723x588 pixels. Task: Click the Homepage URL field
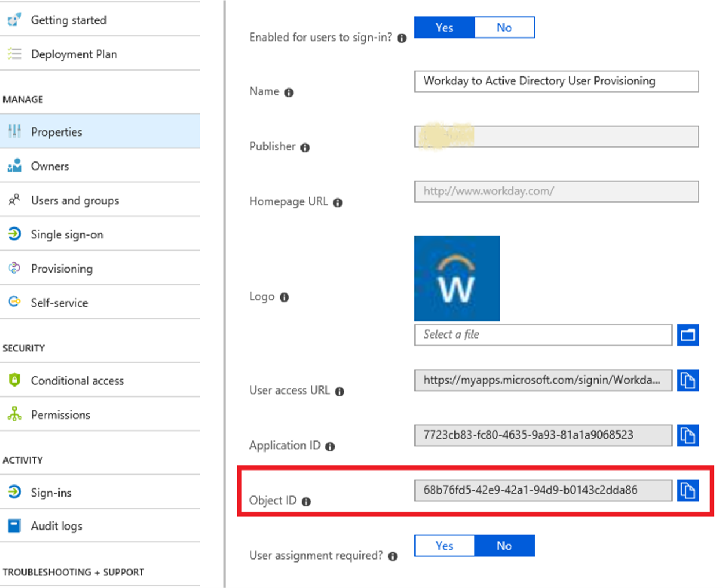pyautogui.click(x=556, y=192)
